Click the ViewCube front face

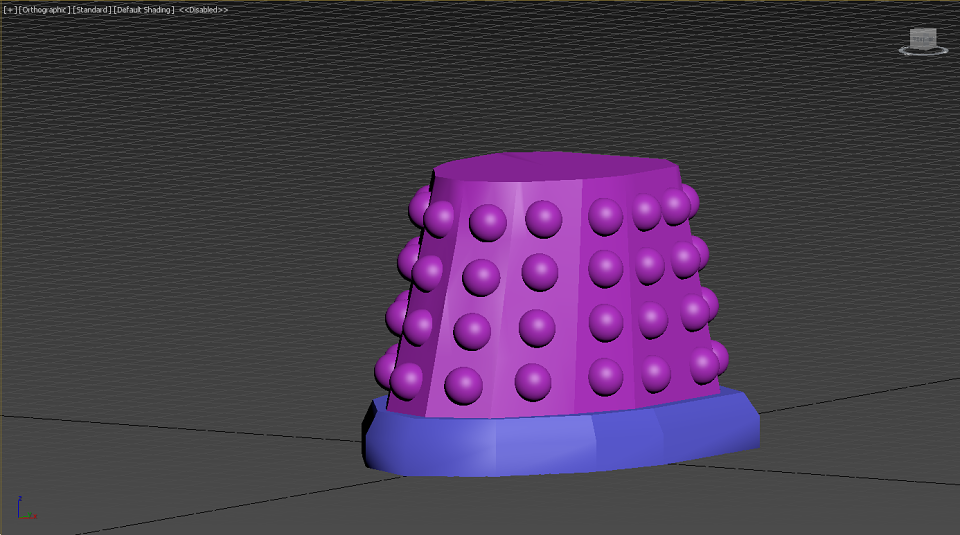[x=921, y=40]
